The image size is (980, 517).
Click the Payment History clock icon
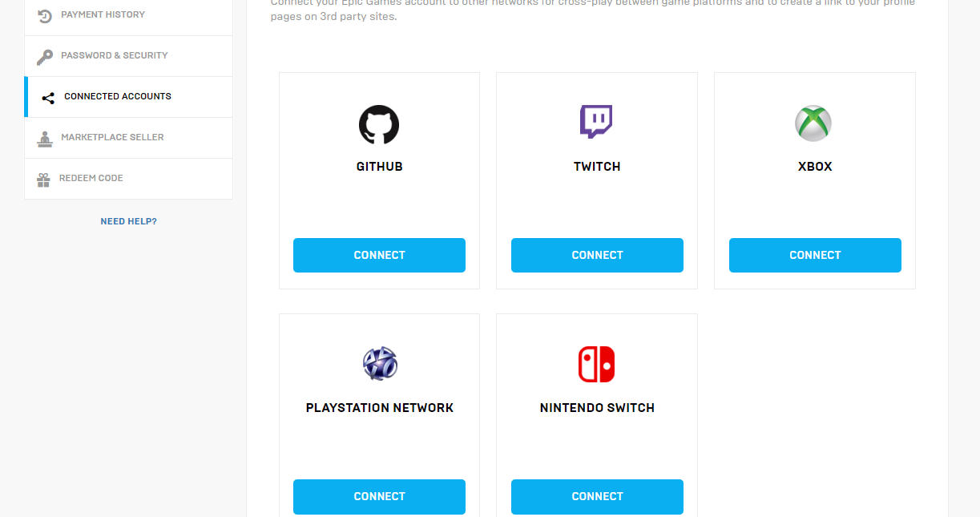click(45, 15)
